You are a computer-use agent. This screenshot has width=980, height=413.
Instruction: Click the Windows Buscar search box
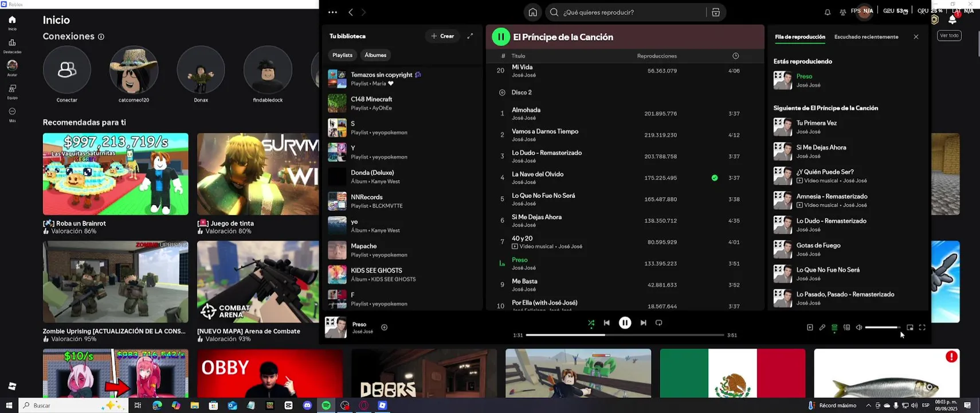point(73,405)
